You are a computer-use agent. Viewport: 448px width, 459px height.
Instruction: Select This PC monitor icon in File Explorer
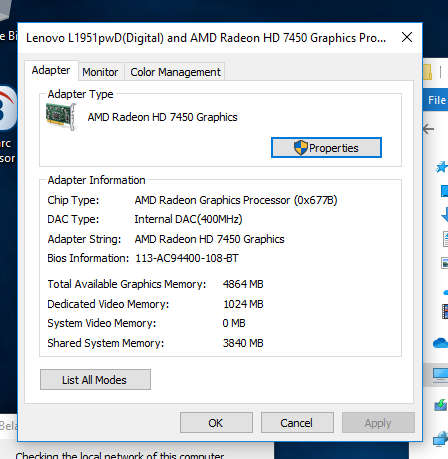tap(440, 375)
